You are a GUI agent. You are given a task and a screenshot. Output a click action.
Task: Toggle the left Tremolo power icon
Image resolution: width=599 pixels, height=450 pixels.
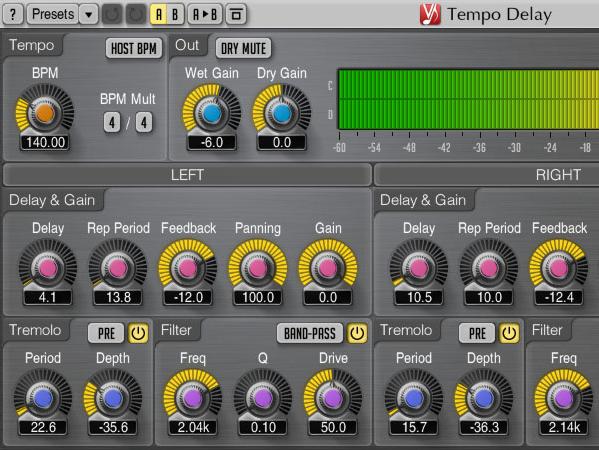click(138, 333)
